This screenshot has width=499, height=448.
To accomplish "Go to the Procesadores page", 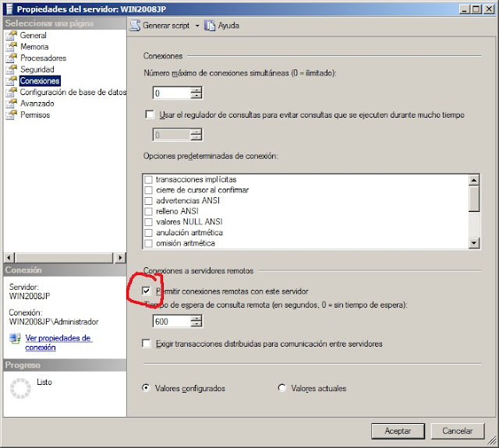I will coord(44,58).
